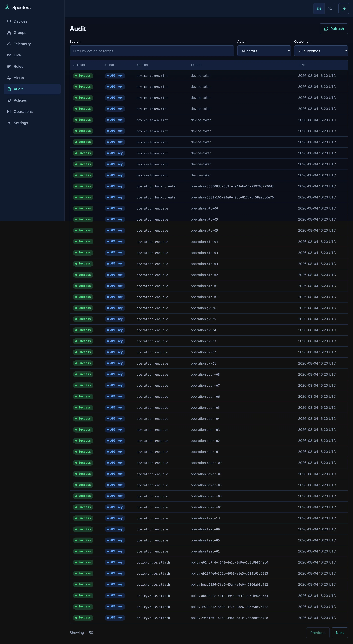The height and width of the screenshot is (644, 353).
Task: Click policy e614d7f4-f143-4e2d-8d9e-1c8c9b864eb0 target
Action: [x=229, y=562]
